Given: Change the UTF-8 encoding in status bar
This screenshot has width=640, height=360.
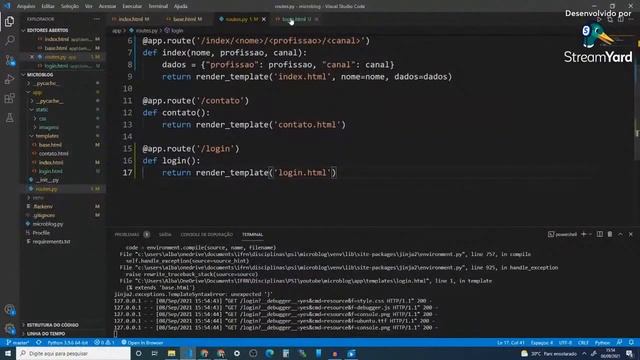Looking at the screenshot, I should pos(565,342).
